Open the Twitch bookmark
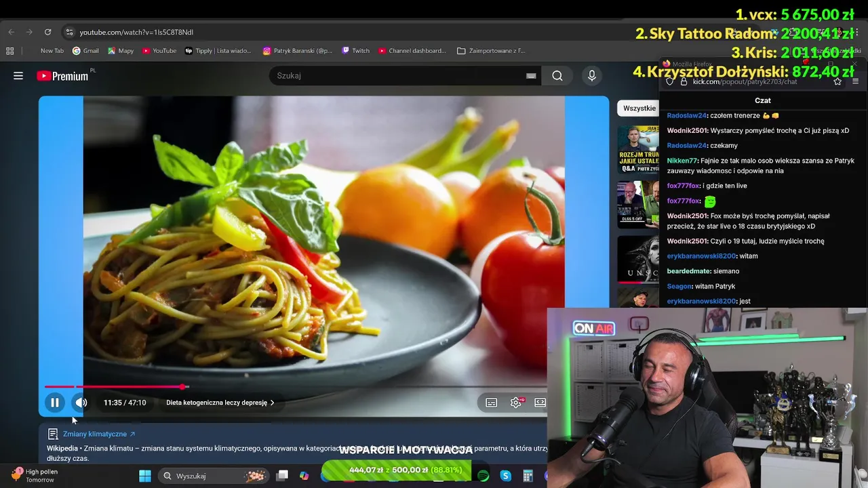Viewport: 868px width, 488px height. pyautogui.click(x=356, y=51)
